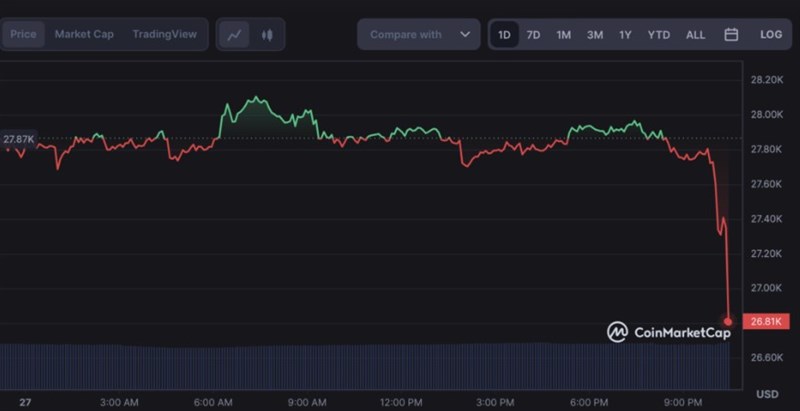Screen dimensions: 800x411
Task: Switch to the Price tab
Action: [x=22, y=34]
